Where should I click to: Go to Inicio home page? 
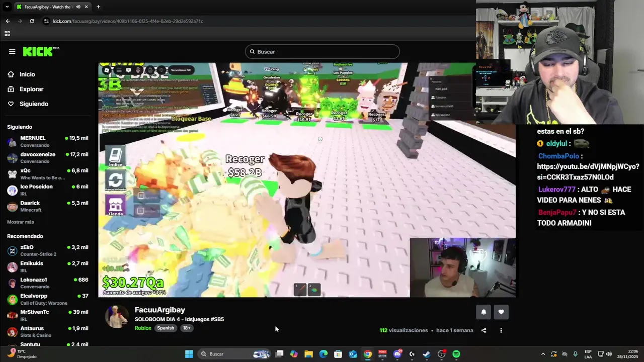coord(27,74)
